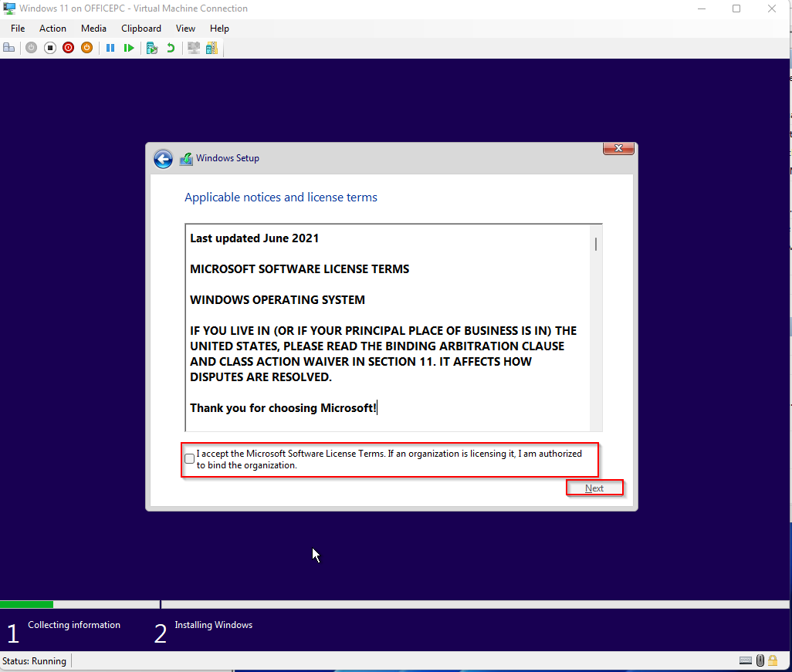Open the View menu

[185, 28]
